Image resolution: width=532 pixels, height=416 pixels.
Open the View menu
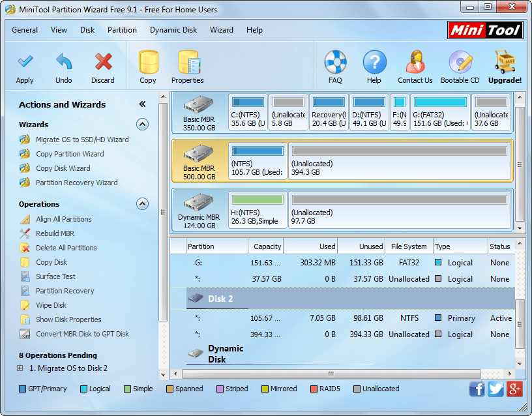pyautogui.click(x=59, y=30)
